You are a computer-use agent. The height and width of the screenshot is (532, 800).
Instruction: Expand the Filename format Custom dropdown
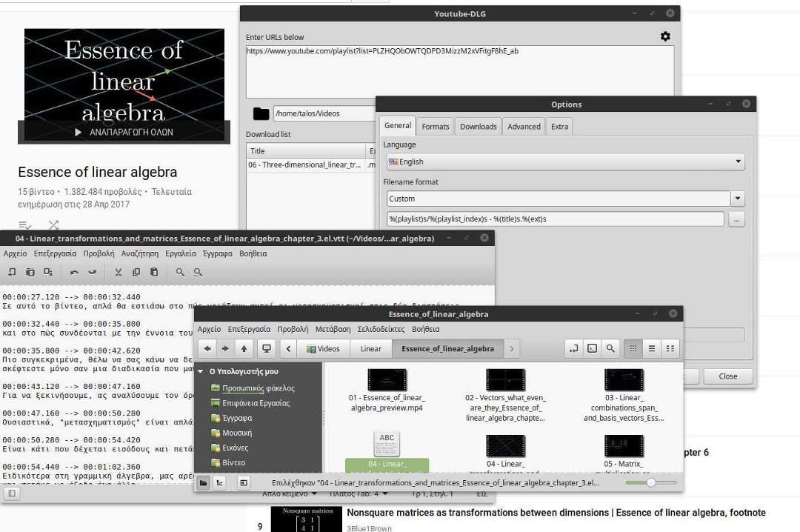737,199
